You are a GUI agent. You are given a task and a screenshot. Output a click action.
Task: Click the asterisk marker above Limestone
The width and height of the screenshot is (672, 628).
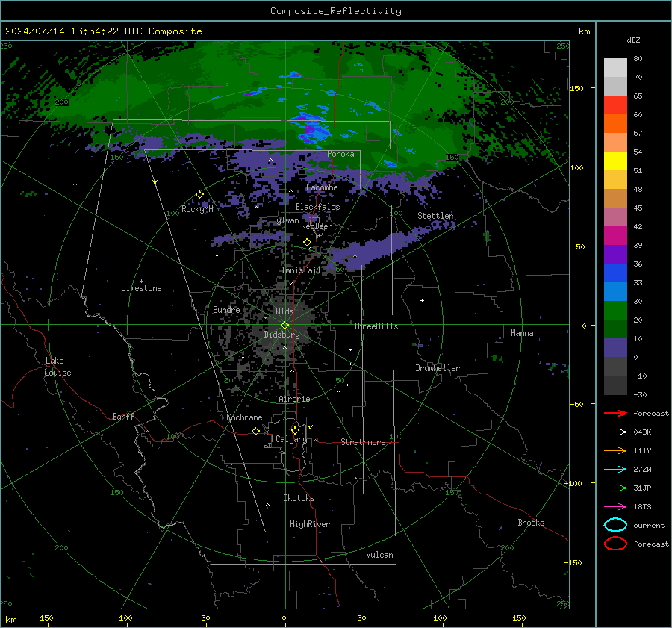(x=141, y=282)
